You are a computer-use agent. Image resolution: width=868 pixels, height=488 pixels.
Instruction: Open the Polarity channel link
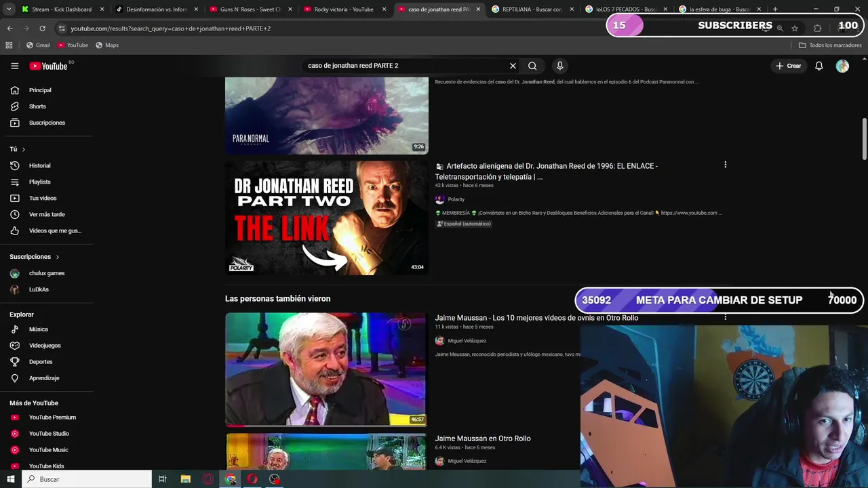click(x=456, y=199)
